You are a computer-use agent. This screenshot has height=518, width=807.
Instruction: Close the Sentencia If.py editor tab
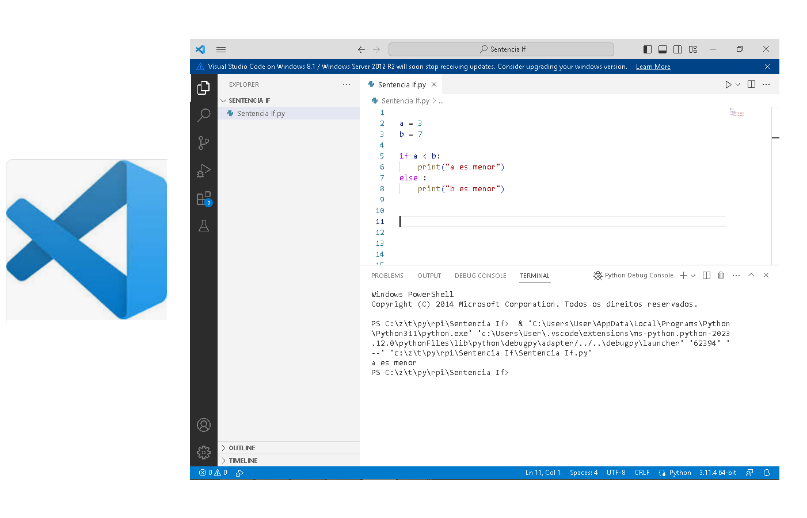(x=434, y=84)
